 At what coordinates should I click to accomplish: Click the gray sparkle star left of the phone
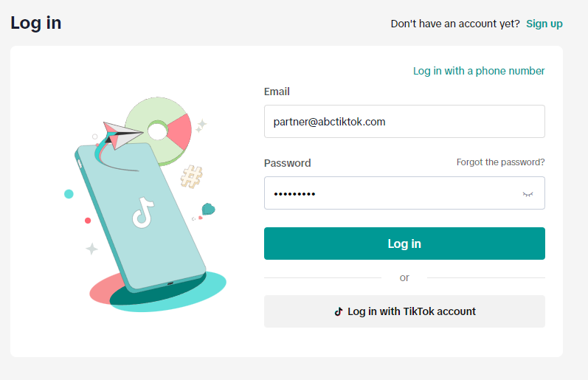(x=91, y=249)
